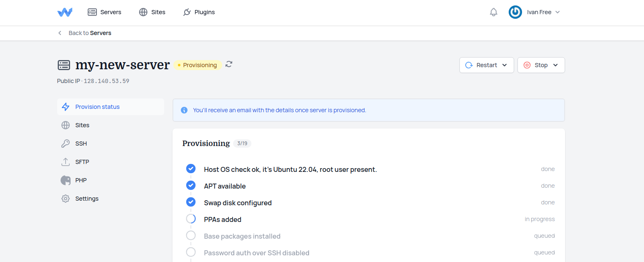
Task: Go to Sites in the top navigation
Action: [152, 12]
